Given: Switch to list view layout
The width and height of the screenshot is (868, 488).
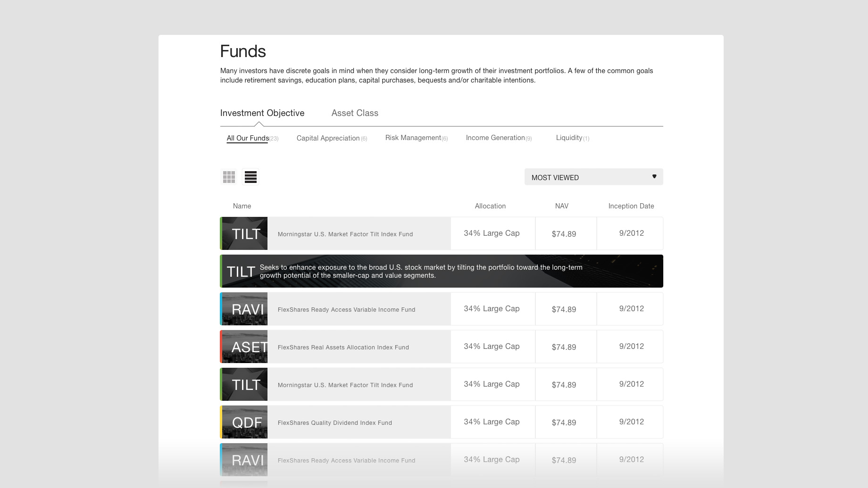Looking at the screenshot, I should point(250,177).
